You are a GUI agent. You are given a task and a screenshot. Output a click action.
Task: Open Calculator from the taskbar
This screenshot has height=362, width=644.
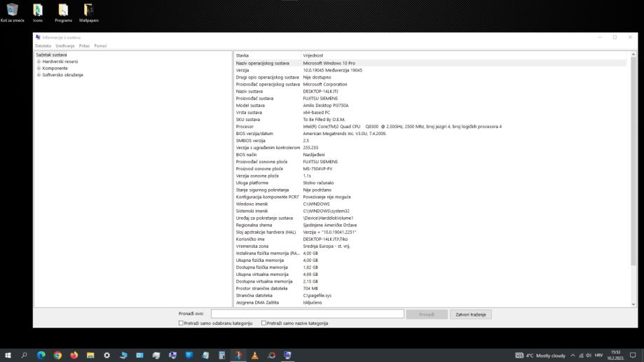pos(221,355)
